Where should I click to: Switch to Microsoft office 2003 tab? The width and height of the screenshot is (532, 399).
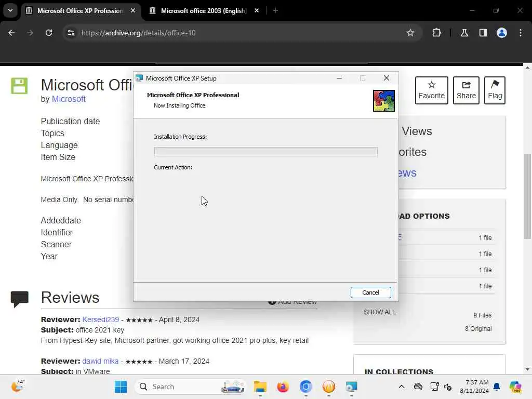(x=204, y=11)
